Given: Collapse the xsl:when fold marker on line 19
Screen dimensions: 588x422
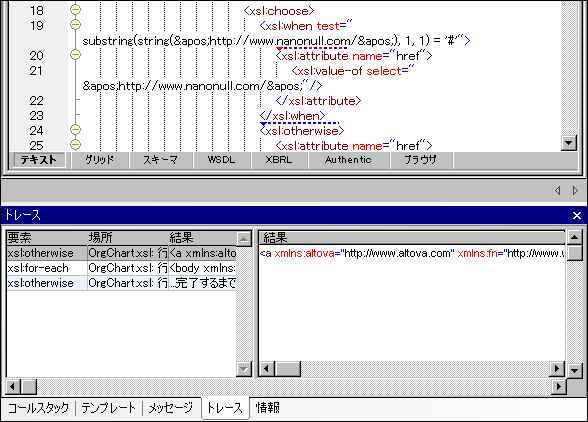Looking at the screenshot, I should coord(75,24).
